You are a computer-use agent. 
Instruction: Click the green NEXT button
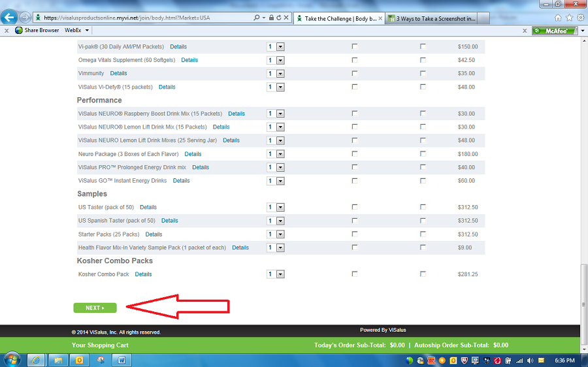(x=95, y=308)
